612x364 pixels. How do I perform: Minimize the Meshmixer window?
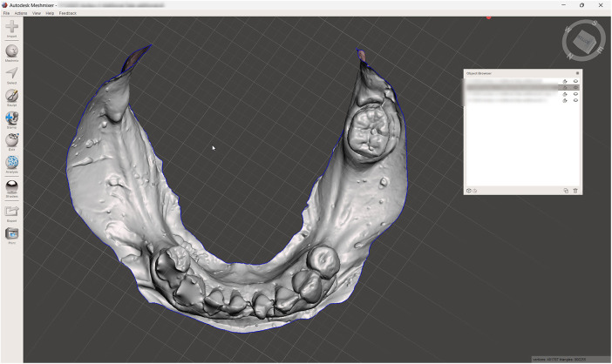click(563, 5)
